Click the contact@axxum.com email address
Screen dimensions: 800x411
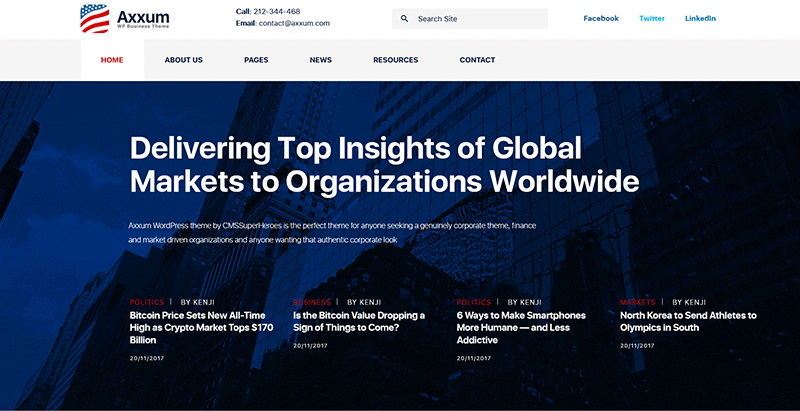(294, 23)
